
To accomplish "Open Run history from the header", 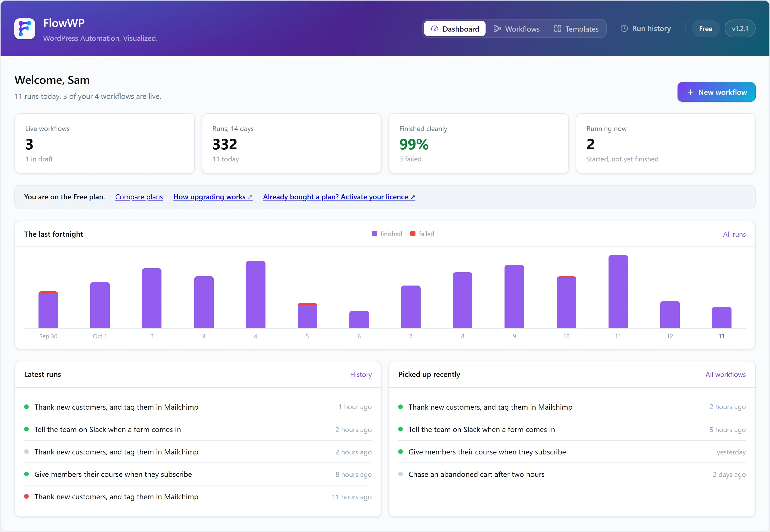I will (646, 29).
